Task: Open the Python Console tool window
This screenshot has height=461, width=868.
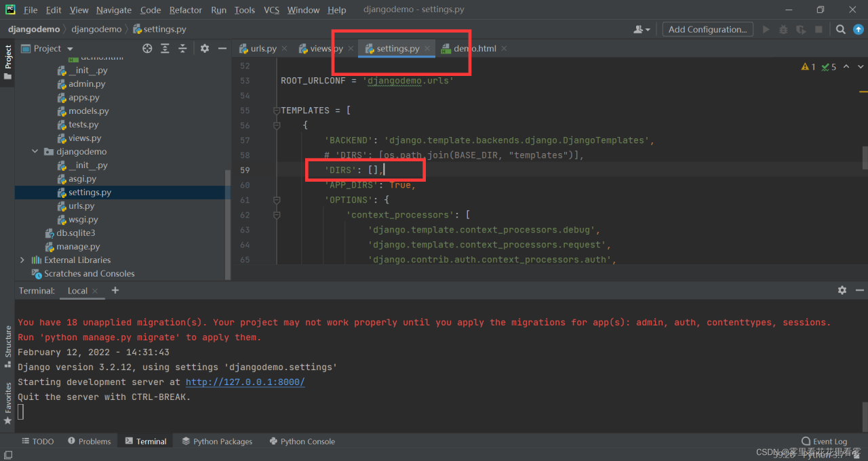Action: [x=302, y=441]
